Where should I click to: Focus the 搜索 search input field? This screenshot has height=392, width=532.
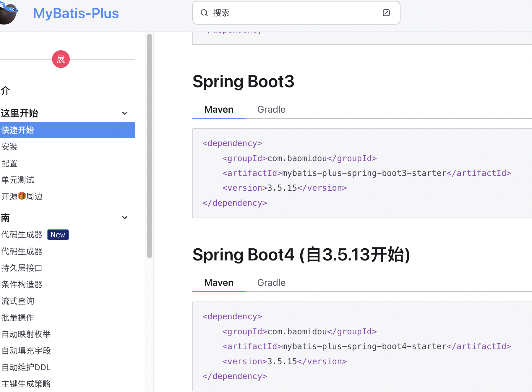point(296,13)
